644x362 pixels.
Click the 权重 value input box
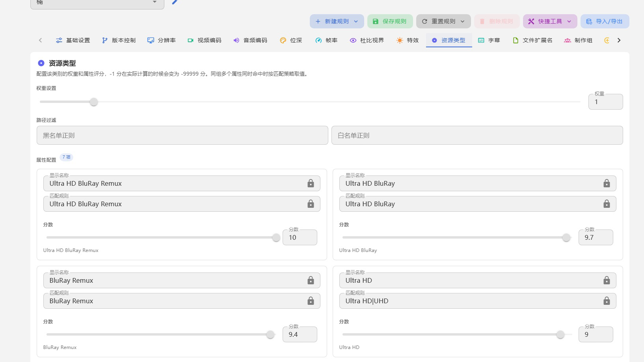(x=606, y=102)
